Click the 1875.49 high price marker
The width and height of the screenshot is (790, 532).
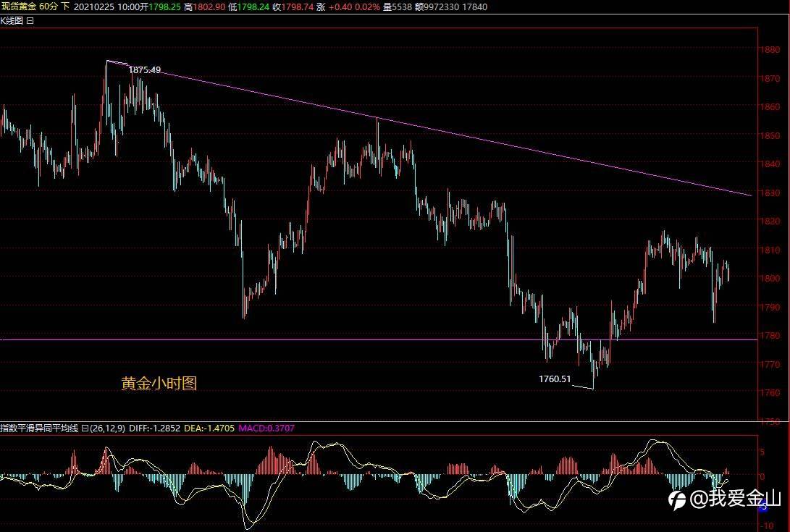(145, 70)
